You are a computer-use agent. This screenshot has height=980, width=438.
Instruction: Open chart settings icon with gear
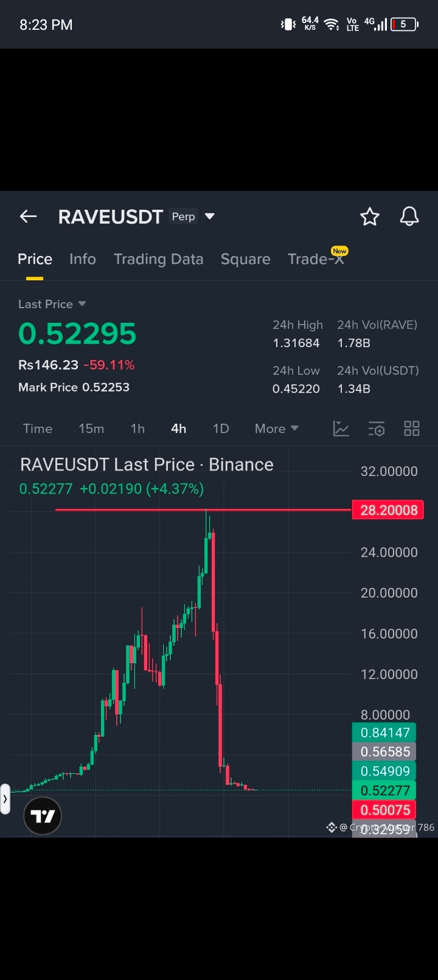click(377, 429)
